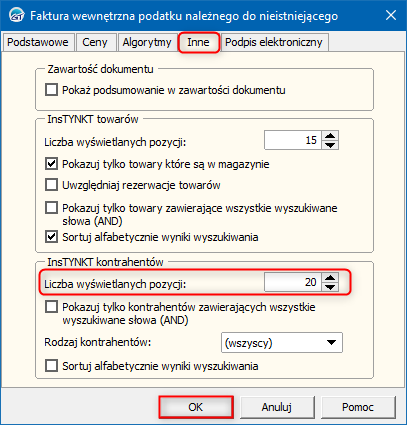Viewport: 407px width, 425px height.
Task: Click the GT application icon in title bar
Action: click(16, 15)
